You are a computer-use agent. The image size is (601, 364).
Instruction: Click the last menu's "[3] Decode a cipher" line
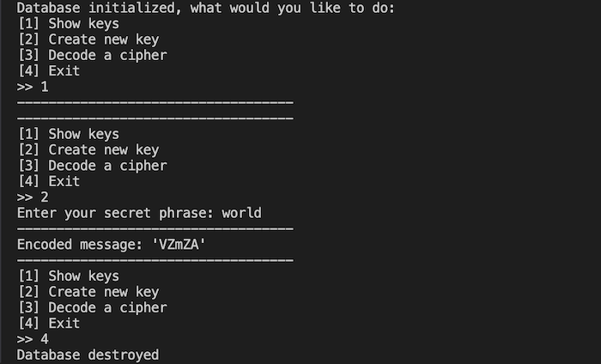pyautogui.click(x=92, y=307)
